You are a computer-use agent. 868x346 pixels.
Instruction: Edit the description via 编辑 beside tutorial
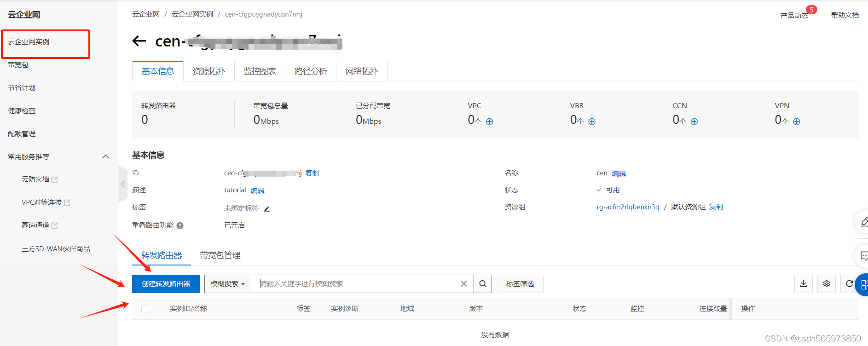click(x=258, y=190)
